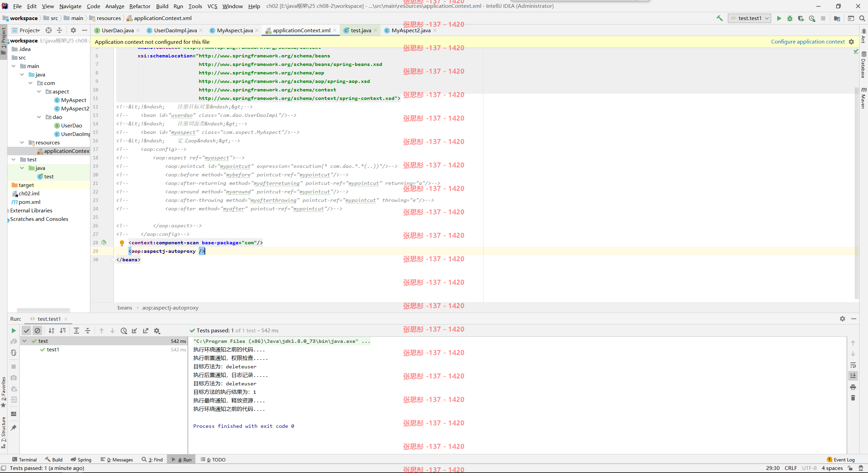Rerun tests in the Run panel
This screenshot has height=473, width=868.
14,331
